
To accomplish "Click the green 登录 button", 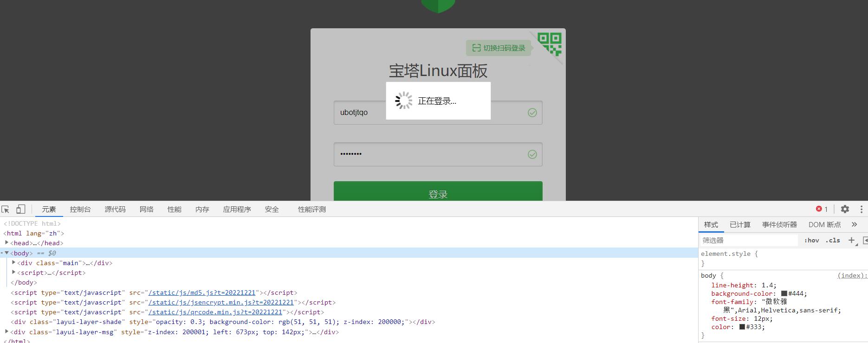I will click(x=438, y=191).
